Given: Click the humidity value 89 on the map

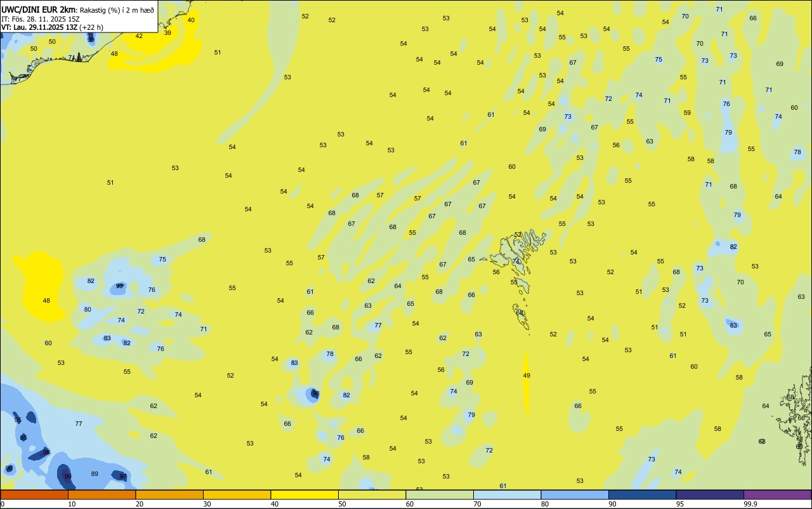Looking at the screenshot, I should [x=95, y=474].
